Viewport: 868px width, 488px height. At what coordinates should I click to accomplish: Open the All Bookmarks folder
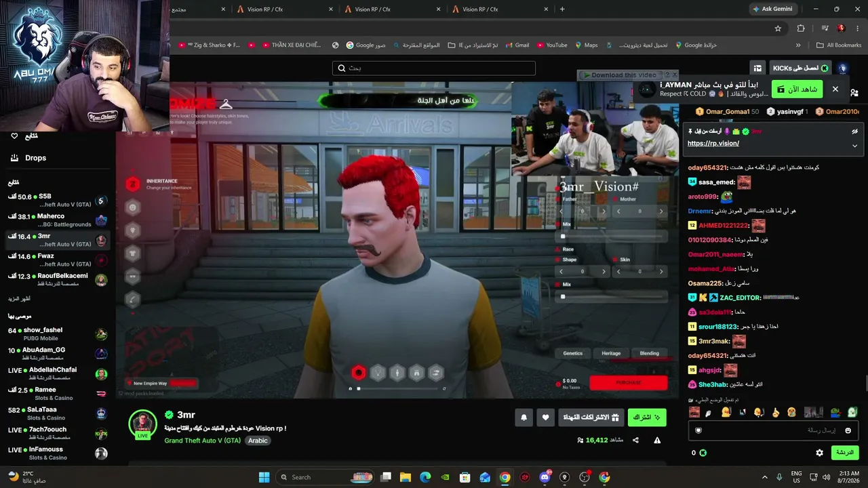(839, 45)
